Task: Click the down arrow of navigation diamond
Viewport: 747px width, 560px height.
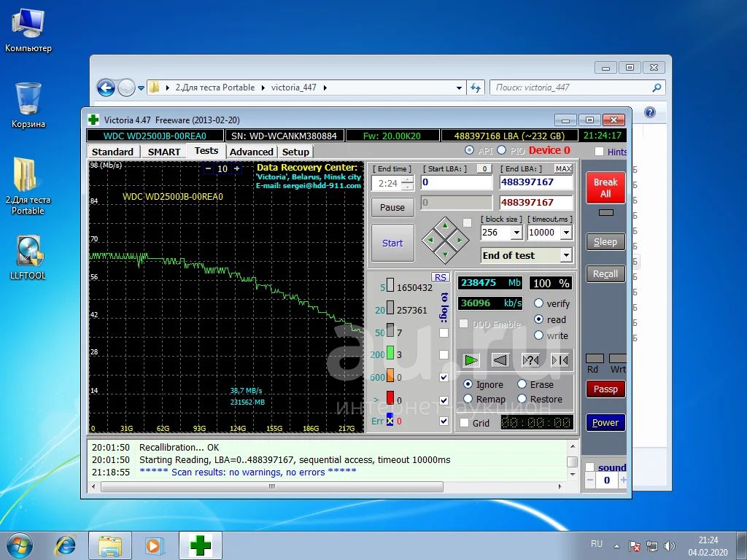Action: [x=445, y=254]
